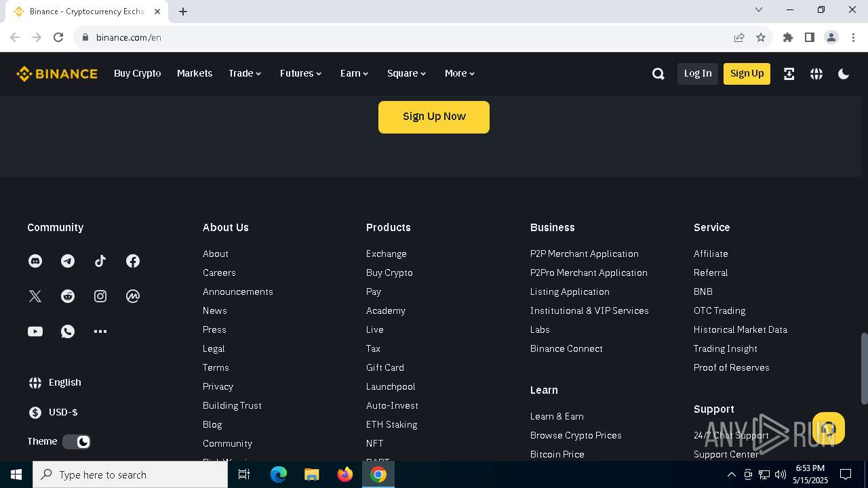This screenshot has height=488, width=868.
Task: Open Chrome three-dot menu
Action: (x=853, y=37)
